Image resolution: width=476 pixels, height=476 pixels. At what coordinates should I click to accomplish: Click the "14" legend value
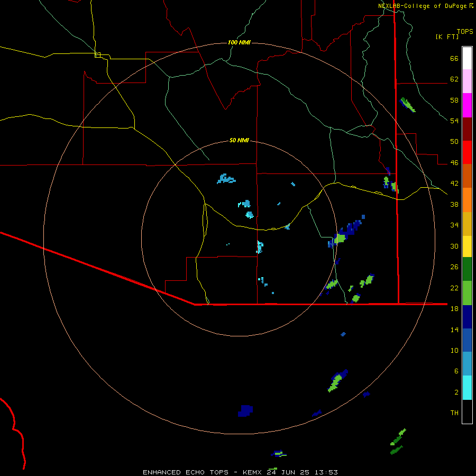pos(454,329)
